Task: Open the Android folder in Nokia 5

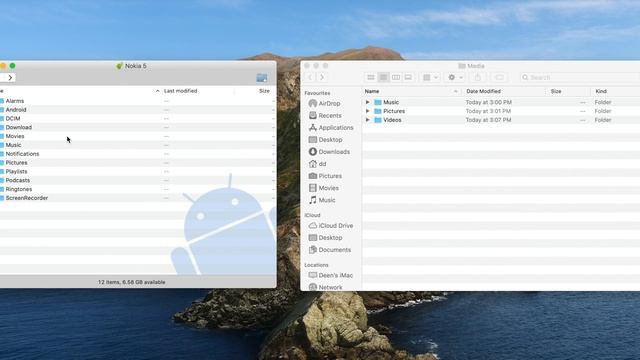Action: (16, 110)
